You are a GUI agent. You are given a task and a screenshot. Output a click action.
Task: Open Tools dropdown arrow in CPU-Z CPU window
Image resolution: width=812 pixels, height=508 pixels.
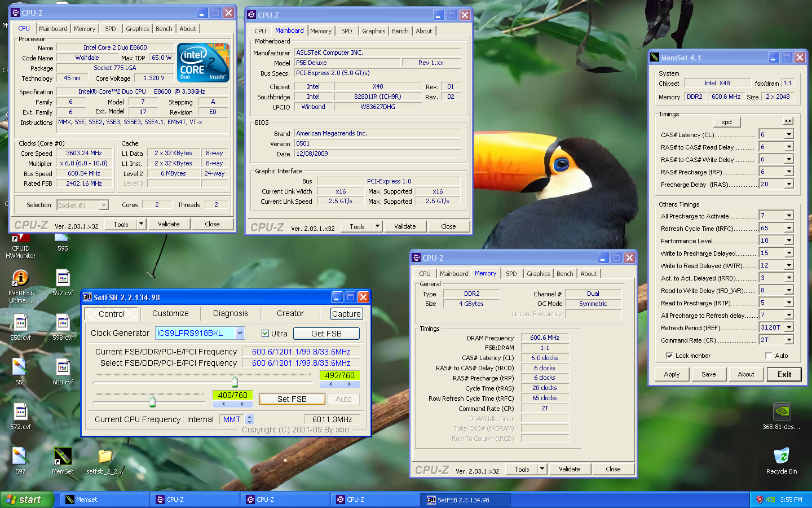pos(141,224)
